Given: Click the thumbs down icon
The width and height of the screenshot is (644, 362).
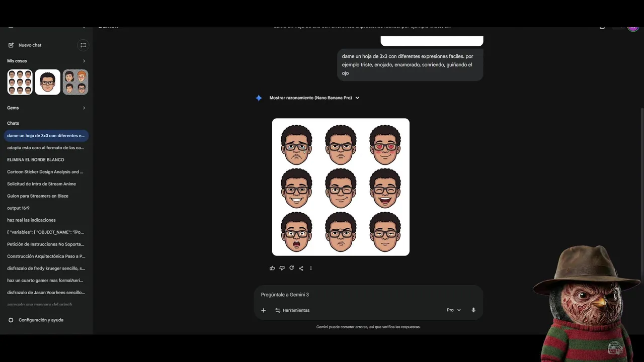Looking at the screenshot, I should (x=282, y=268).
